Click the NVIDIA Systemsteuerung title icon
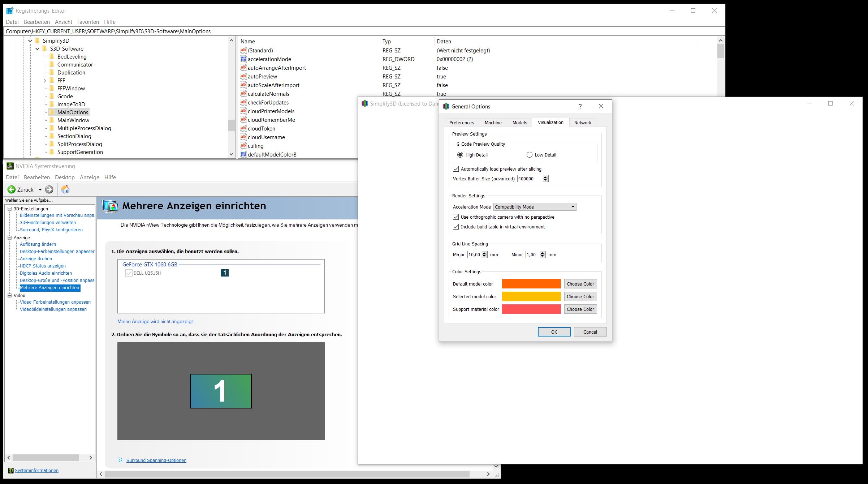This screenshot has height=484, width=868. (10, 166)
